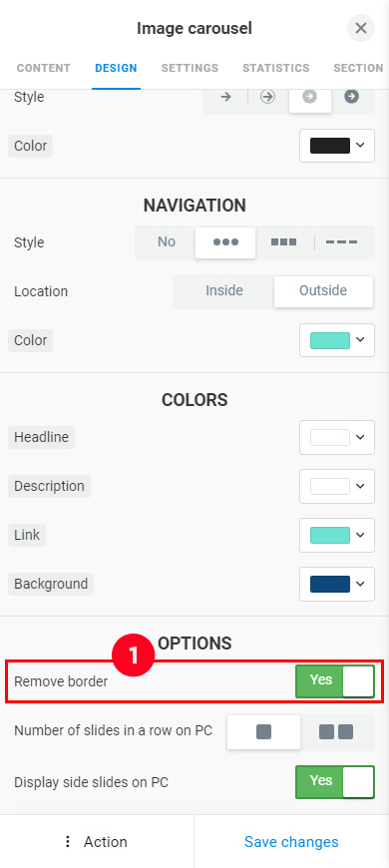This screenshot has height=868, width=389.
Task: Open the Background color dropdown
Action: [337, 584]
